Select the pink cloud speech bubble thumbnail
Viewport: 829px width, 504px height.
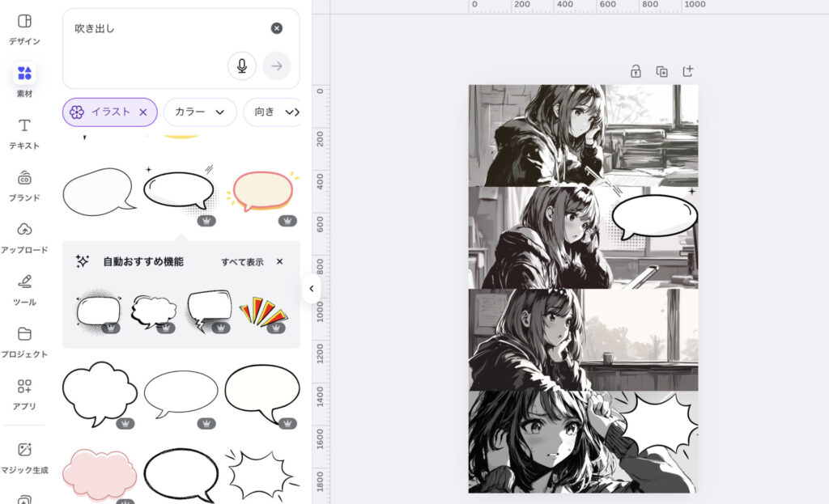coord(99,473)
